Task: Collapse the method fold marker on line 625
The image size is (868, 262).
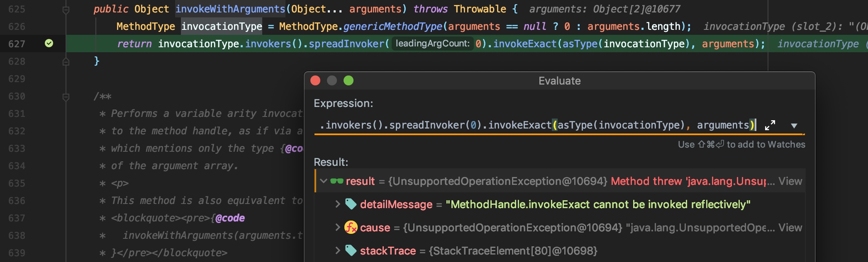Action: (66, 9)
